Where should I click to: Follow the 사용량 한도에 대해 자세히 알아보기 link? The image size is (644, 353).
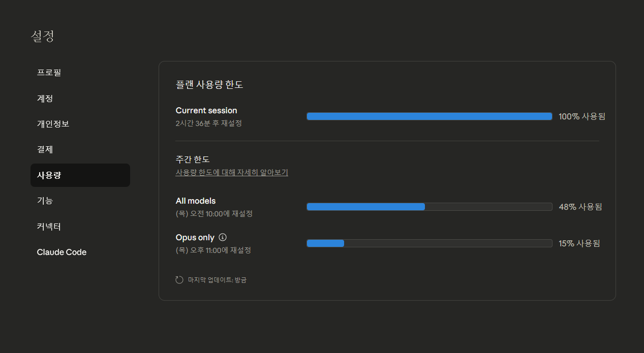click(232, 173)
